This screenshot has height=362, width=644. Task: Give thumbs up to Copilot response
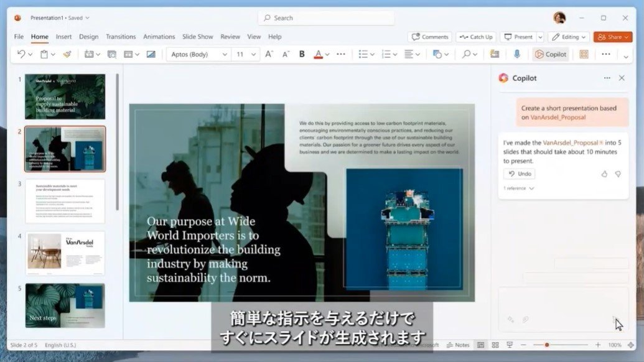tap(604, 174)
